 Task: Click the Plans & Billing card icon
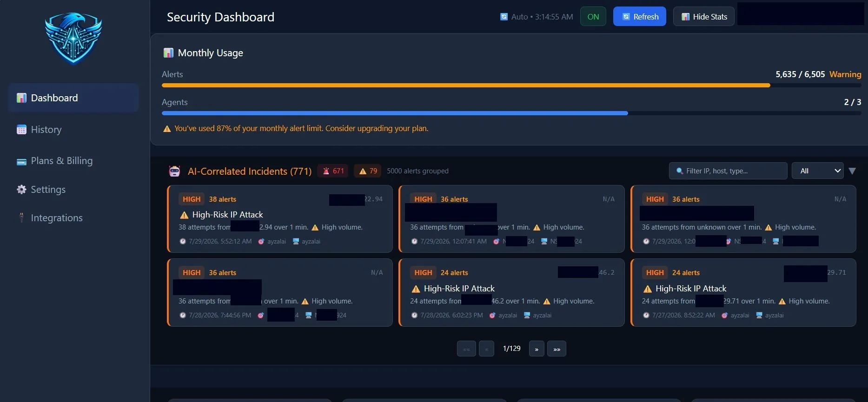click(x=21, y=161)
